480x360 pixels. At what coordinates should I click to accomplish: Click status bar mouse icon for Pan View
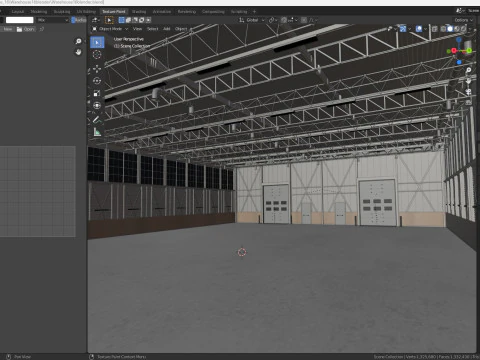pyautogui.click(x=9, y=357)
